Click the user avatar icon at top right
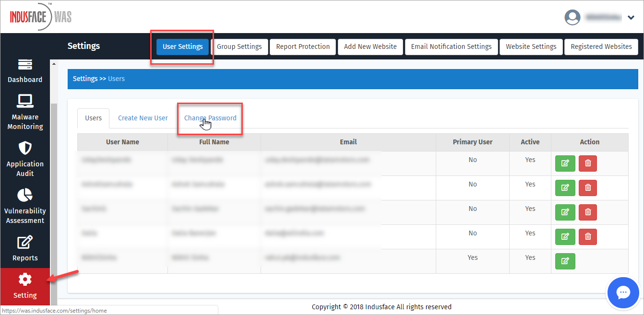Image resolution: width=644 pixels, height=315 pixels. 572,18
